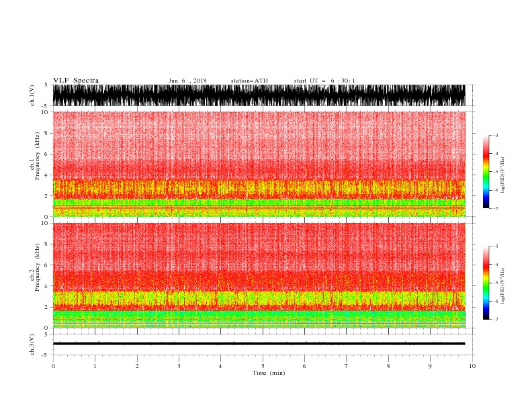Screen dimensions: 532x411
Task: Click the "start UT = 6:30:1" header text
Action: coord(324,81)
